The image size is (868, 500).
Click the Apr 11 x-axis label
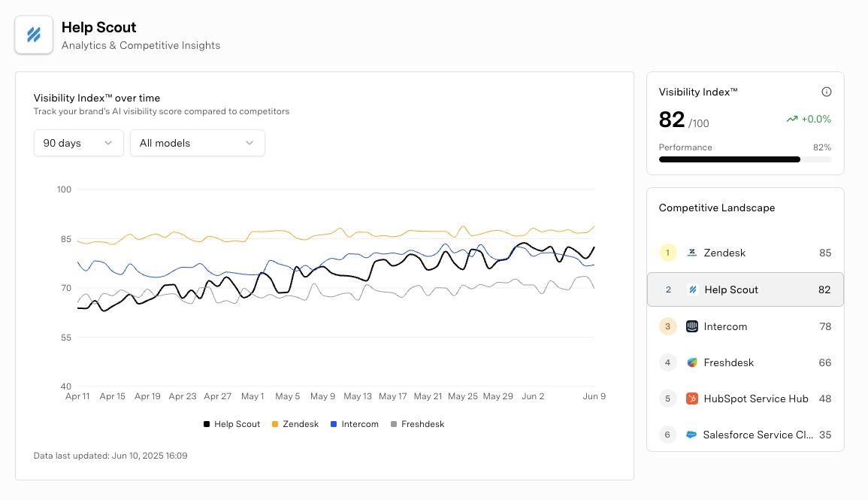point(77,396)
